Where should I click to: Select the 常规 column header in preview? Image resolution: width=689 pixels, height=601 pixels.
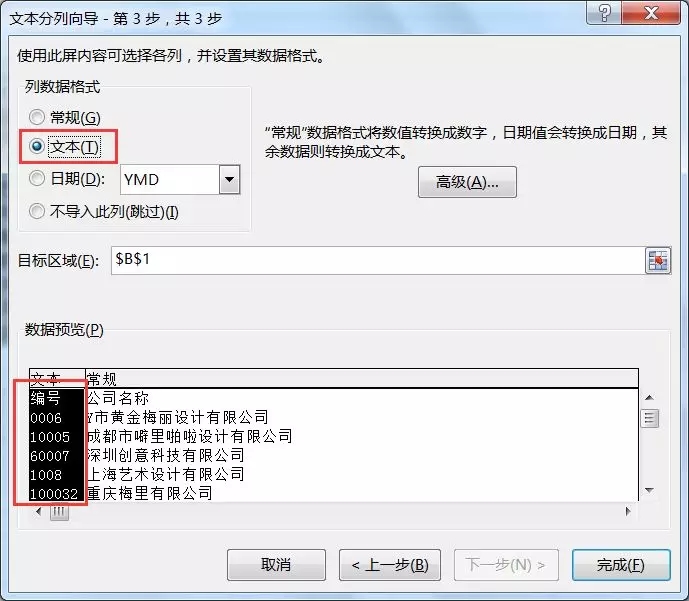[x=361, y=378]
